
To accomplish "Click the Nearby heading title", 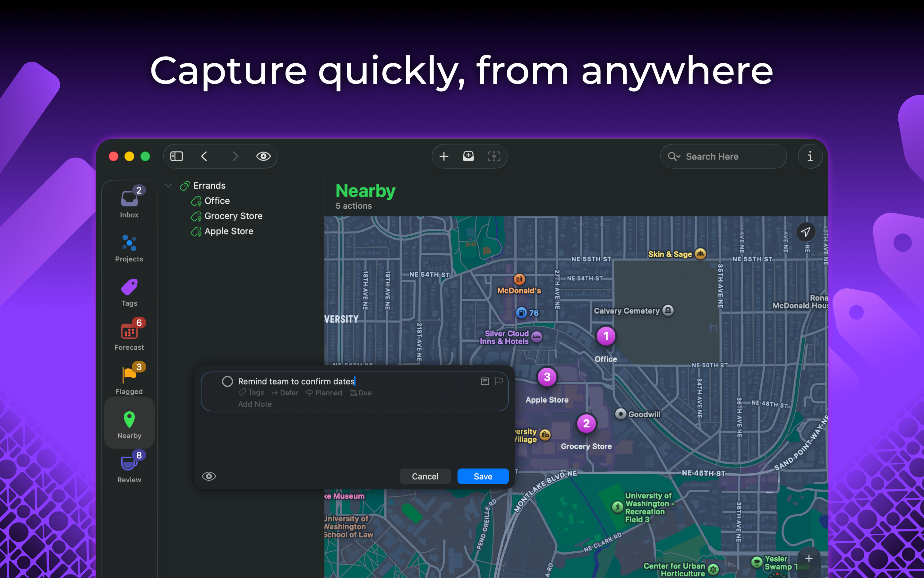I will pyautogui.click(x=365, y=191).
